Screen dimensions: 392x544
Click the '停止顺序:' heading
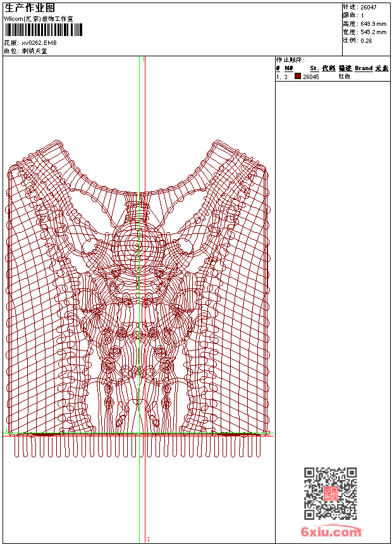click(290, 59)
